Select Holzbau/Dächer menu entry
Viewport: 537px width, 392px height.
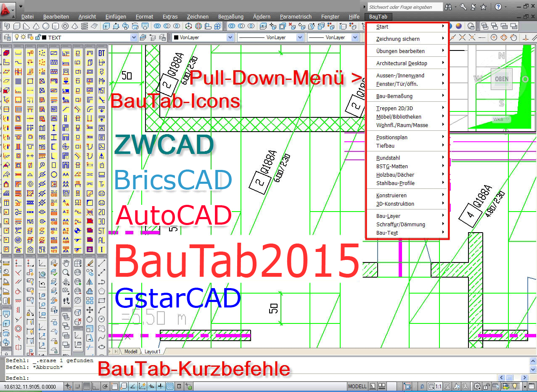pos(407,175)
